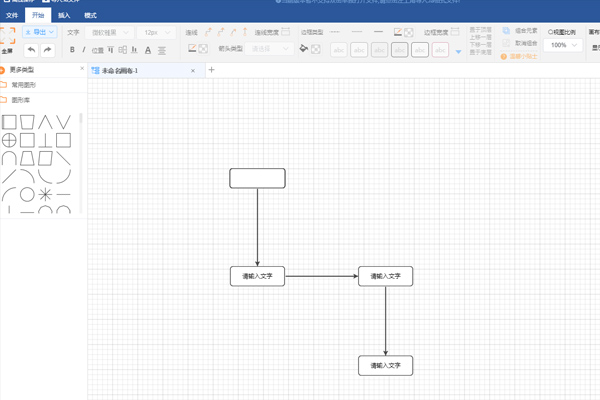Click the fullscreen (全屏) icon
This screenshot has width=600, height=400.
[7, 40]
